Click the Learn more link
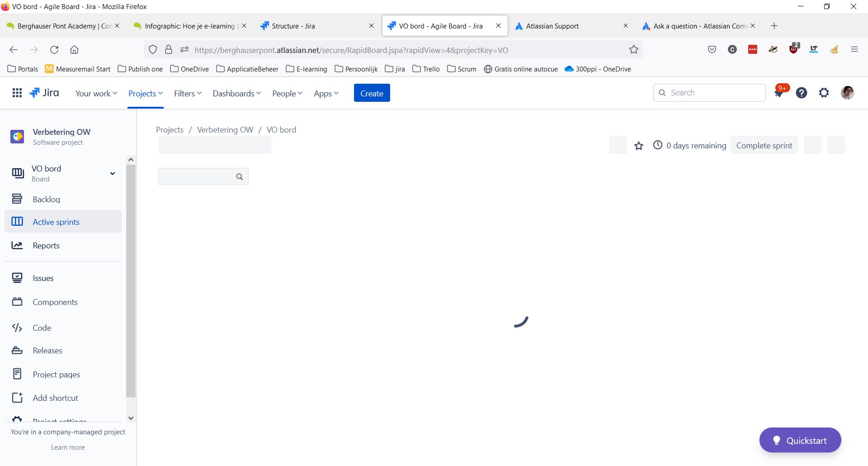This screenshot has height=466, width=868. click(68, 447)
